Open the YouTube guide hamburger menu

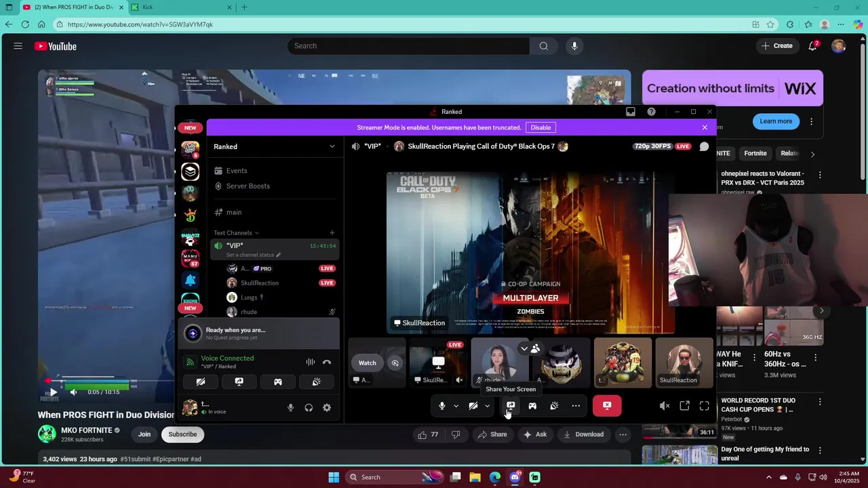click(18, 46)
